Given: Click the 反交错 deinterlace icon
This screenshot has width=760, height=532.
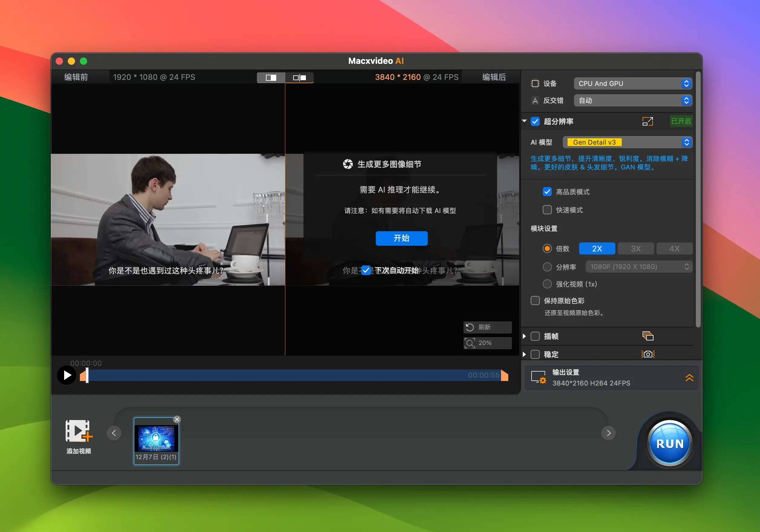Looking at the screenshot, I should [x=535, y=100].
